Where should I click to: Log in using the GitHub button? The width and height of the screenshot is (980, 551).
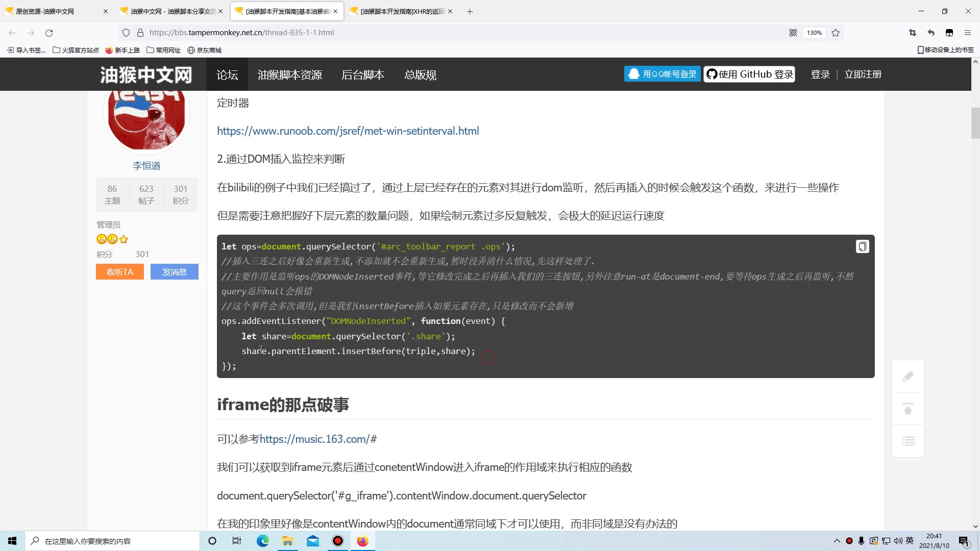(749, 74)
